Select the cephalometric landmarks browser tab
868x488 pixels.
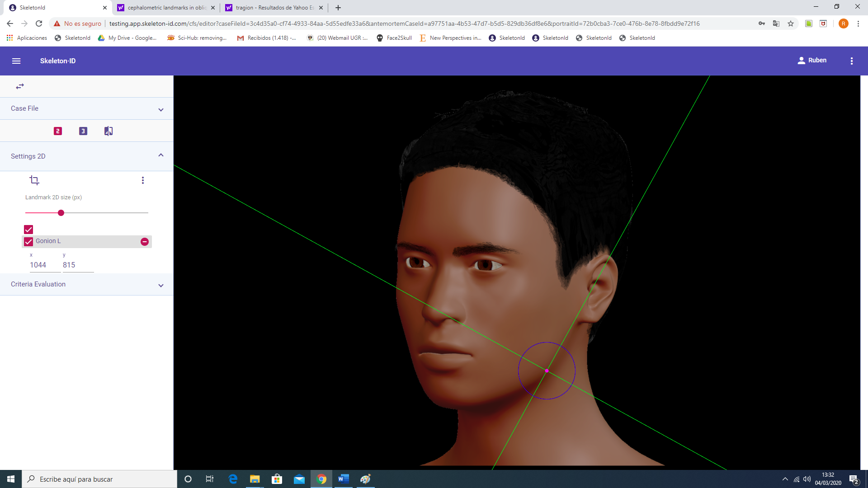(x=167, y=7)
